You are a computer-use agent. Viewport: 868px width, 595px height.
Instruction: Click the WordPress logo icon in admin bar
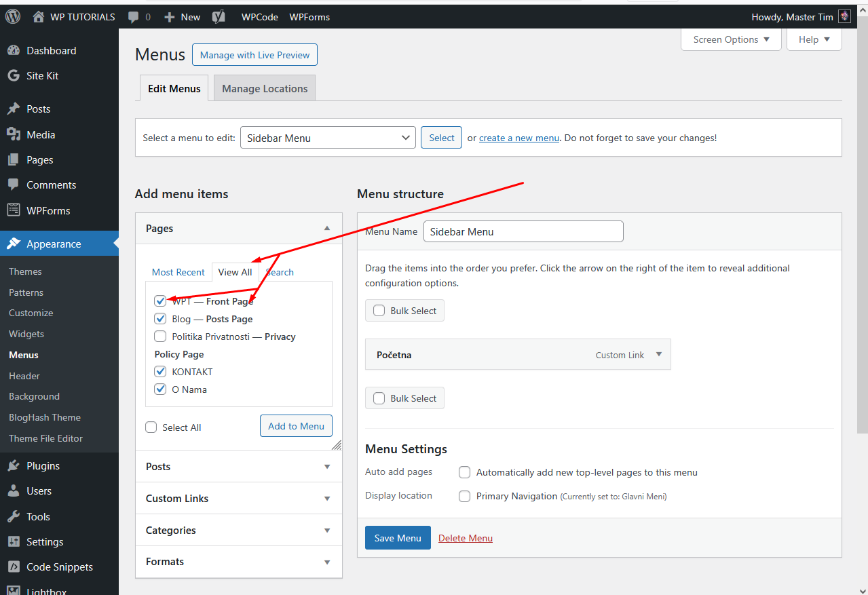click(13, 17)
